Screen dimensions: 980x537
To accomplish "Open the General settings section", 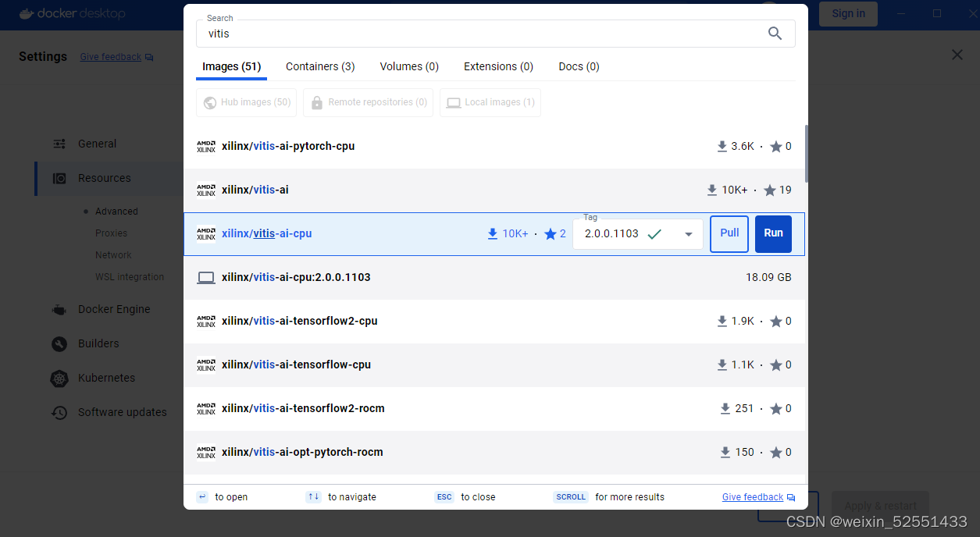I will 97,144.
